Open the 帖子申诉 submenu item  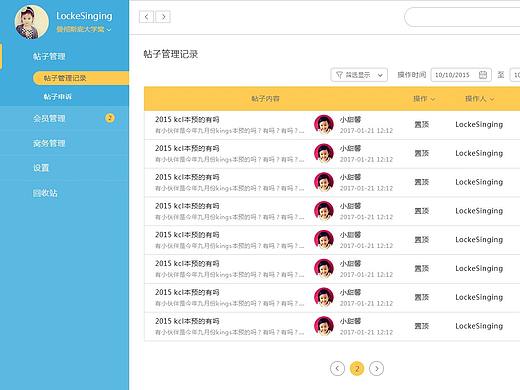tap(57, 97)
